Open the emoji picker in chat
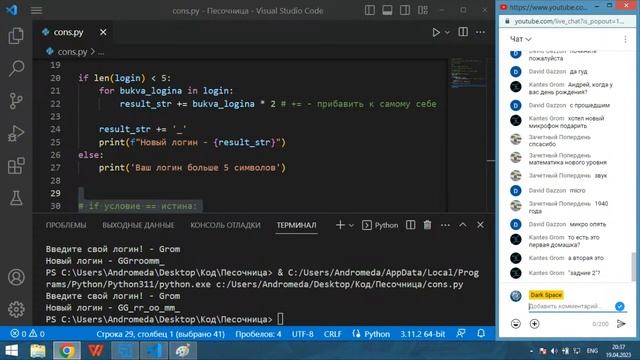Viewport: 640px width, 360px height. click(x=516, y=324)
